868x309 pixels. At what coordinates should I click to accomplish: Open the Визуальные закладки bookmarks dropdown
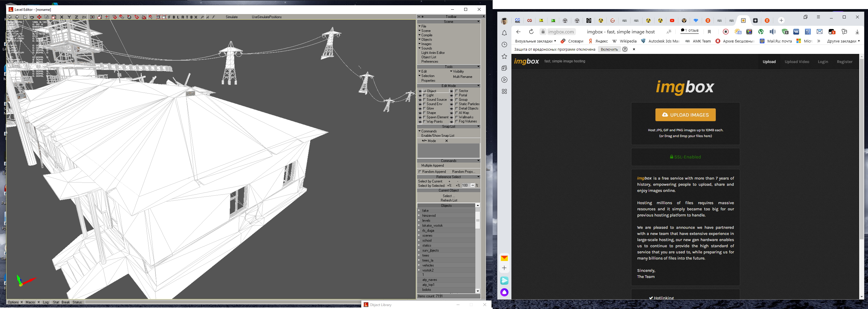[535, 41]
